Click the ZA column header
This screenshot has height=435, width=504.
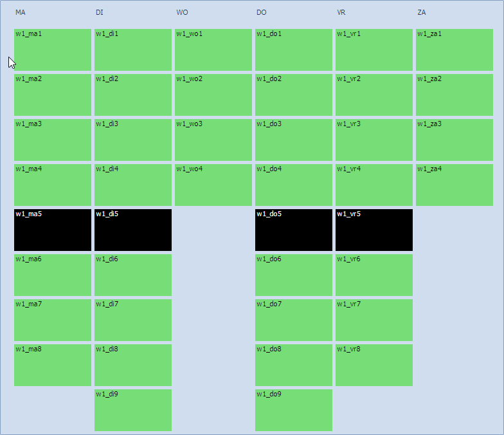(x=422, y=13)
